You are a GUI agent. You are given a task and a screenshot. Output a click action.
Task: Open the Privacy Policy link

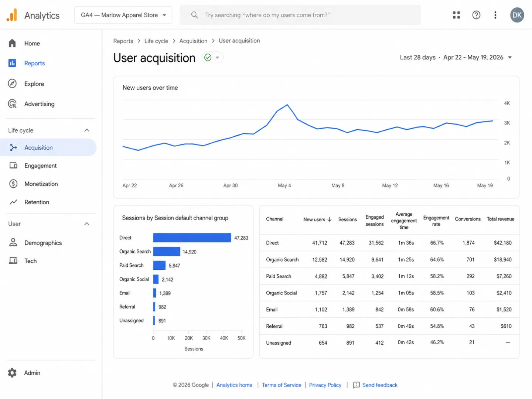[325, 385]
